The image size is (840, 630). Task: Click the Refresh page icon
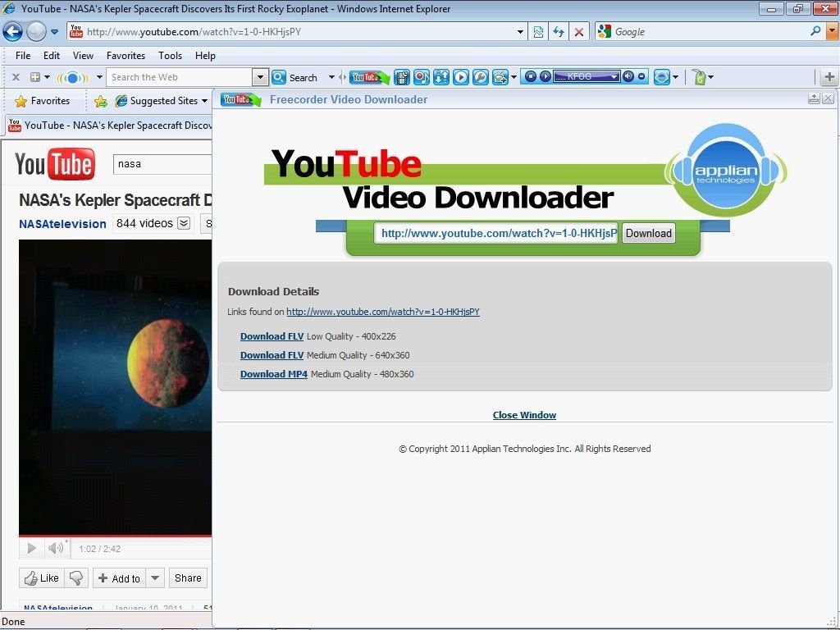pos(559,32)
